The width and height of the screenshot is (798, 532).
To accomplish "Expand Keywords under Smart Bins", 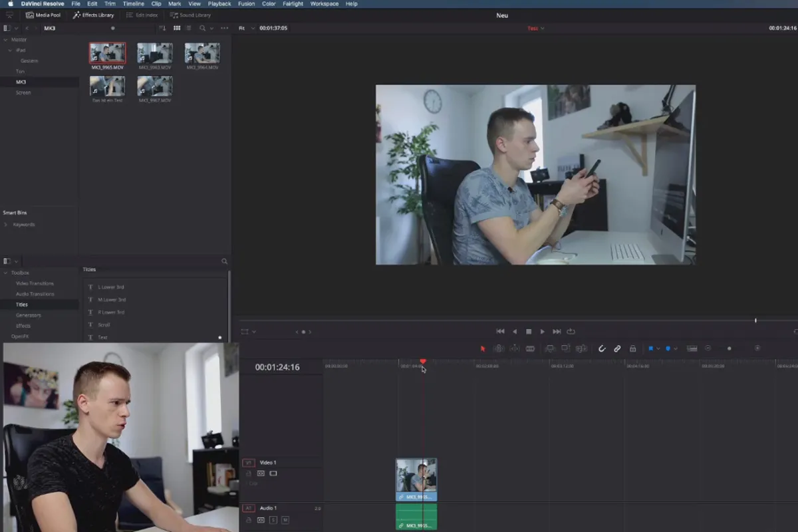I will point(6,225).
